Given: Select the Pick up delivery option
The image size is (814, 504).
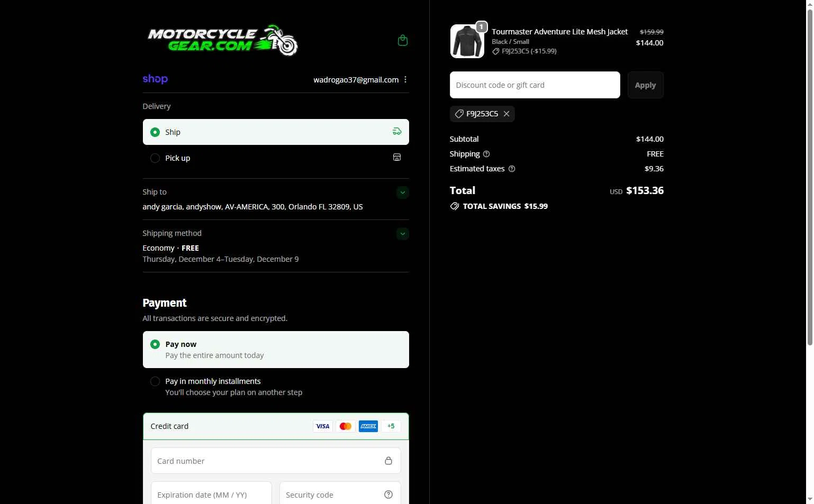Looking at the screenshot, I should (276, 158).
